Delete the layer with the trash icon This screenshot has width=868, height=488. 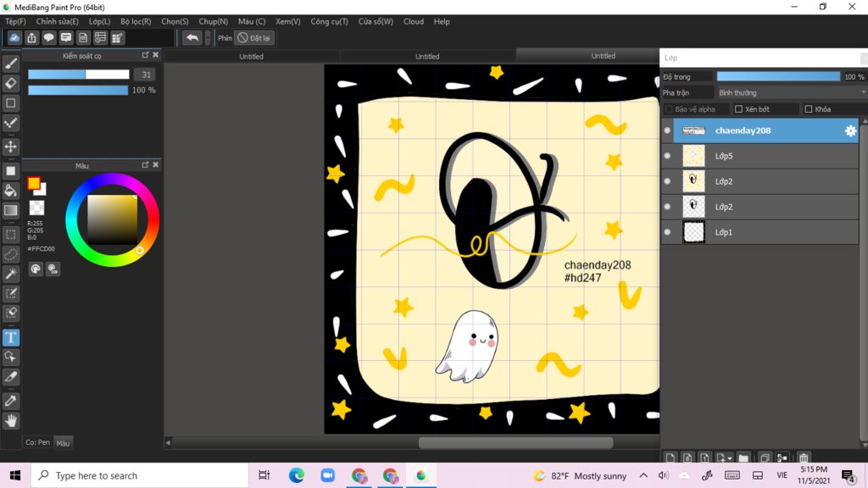click(x=804, y=458)
